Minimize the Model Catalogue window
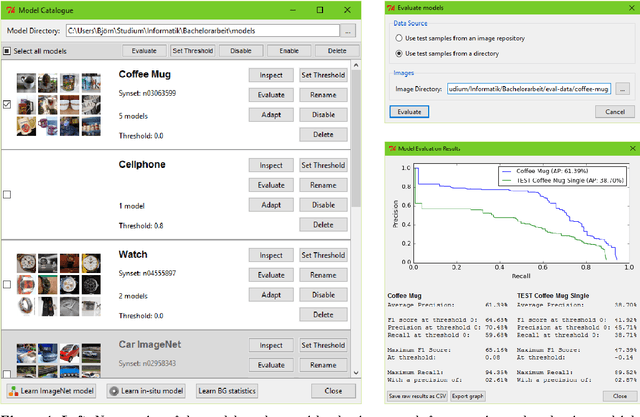This screenshot has width=640, height=417. 293,10
